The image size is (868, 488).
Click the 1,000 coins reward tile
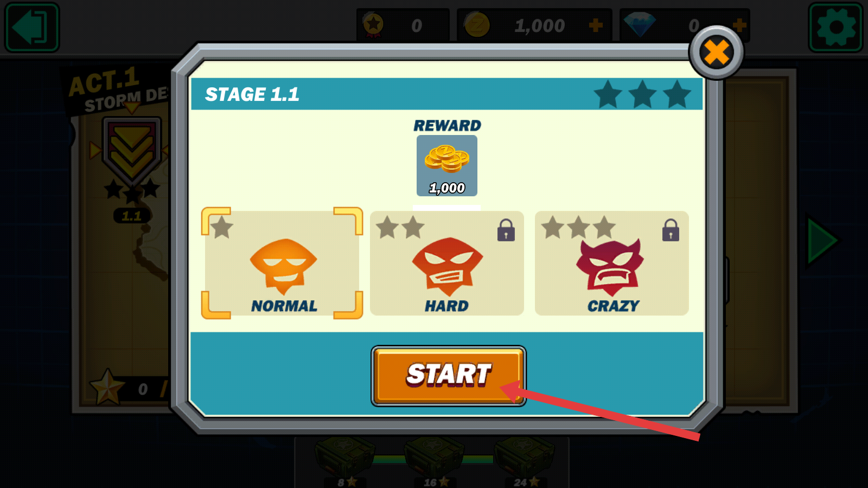[447, 165]
